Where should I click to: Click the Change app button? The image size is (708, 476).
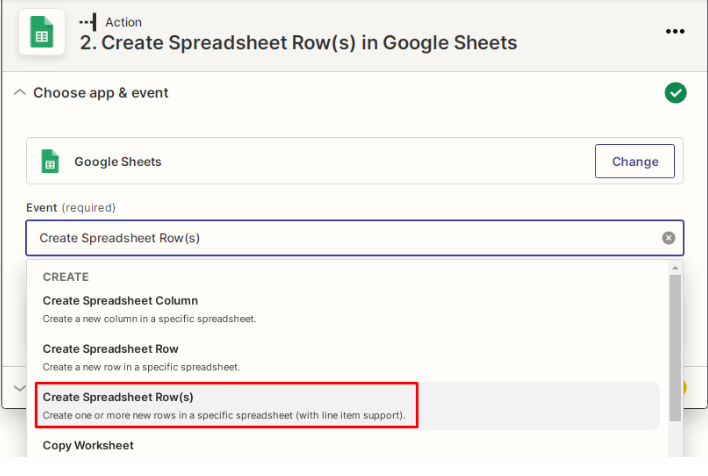point(634,161)
